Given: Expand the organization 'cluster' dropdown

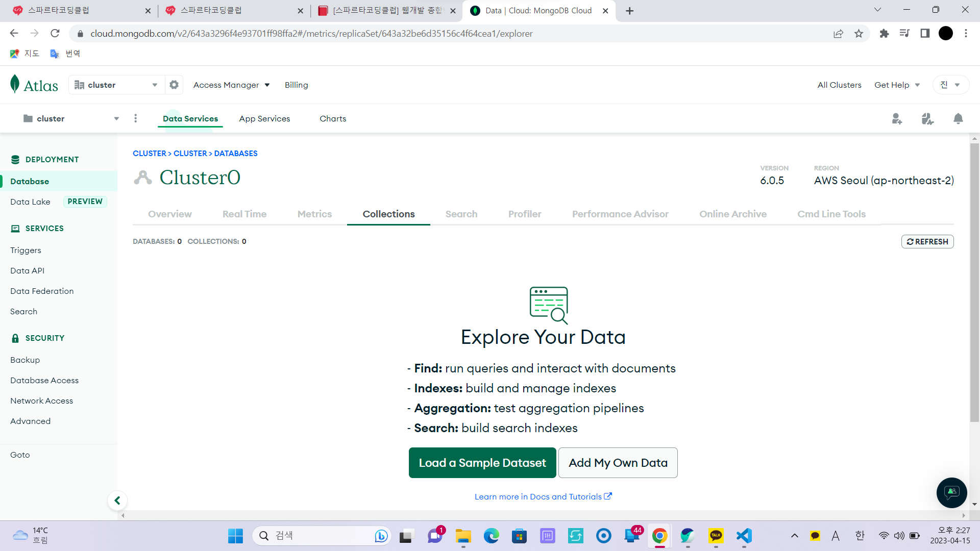Looking at the screenshot, I should coord(116,85).
